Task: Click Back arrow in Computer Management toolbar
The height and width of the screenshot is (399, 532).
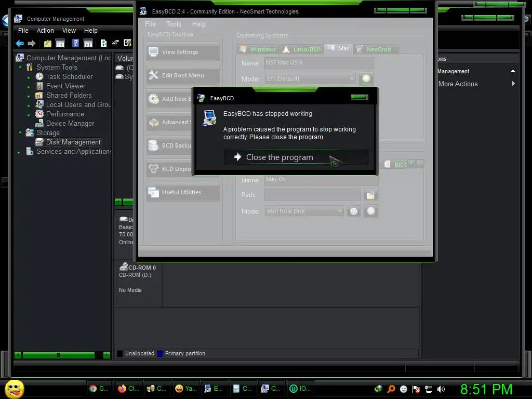Action: point(20,43)
